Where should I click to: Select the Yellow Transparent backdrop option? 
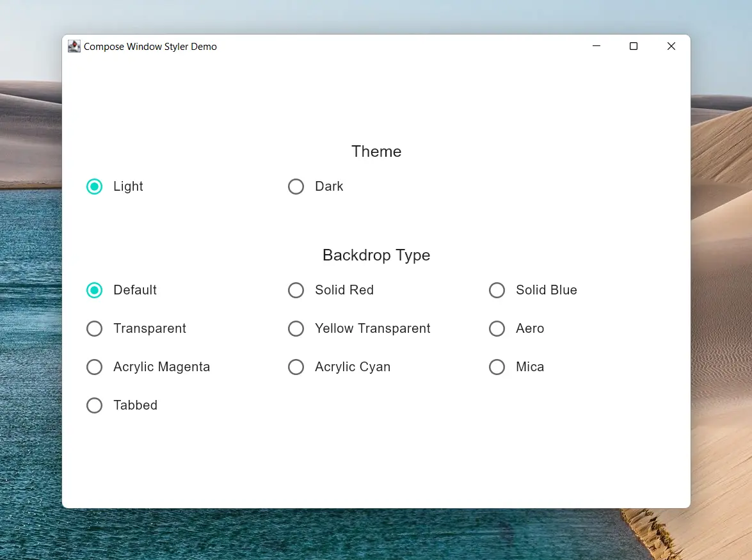coord(296,328)
